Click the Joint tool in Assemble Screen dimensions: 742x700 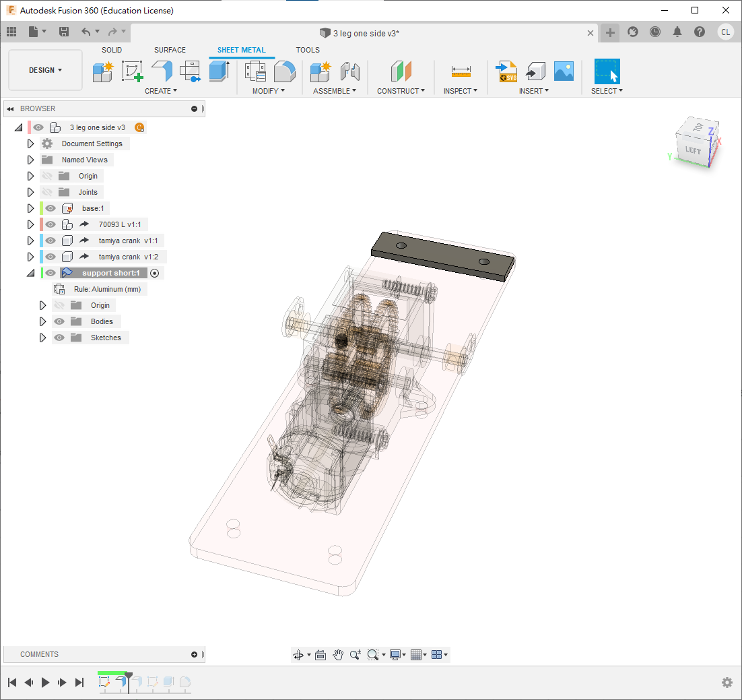[x=350, y=71]
